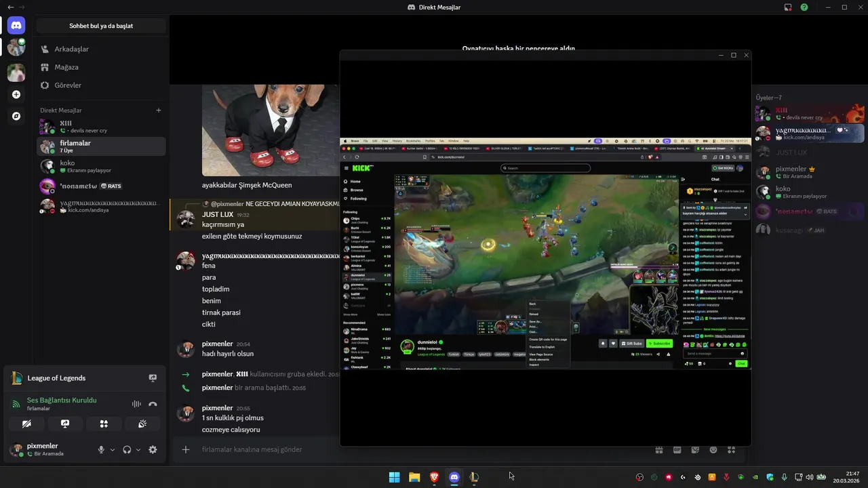
Task: Open the dog in suit image
Action: (x=271, y=130)
